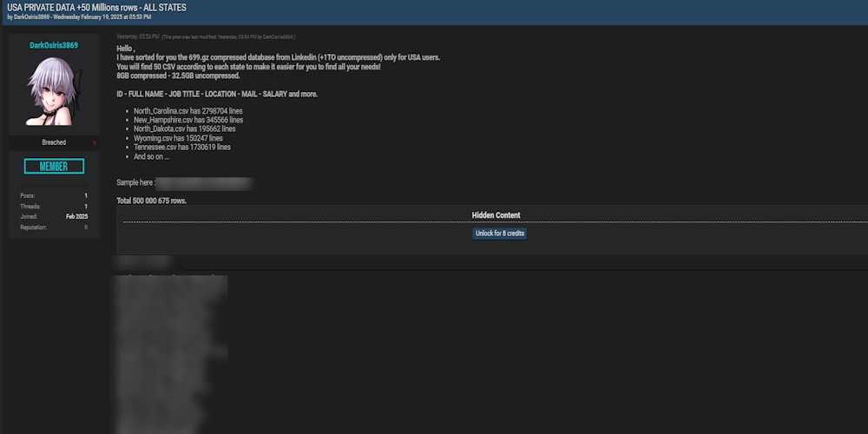Image resolution: width=868 pixels, height=434 pixels.
Task: Click the Total 500 000 675 rows line
Action: (152, 201)
